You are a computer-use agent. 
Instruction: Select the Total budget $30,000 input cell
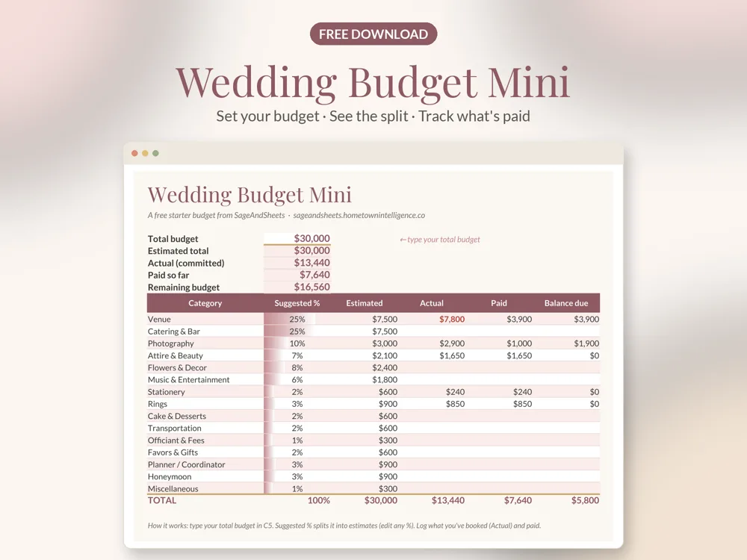297,239
